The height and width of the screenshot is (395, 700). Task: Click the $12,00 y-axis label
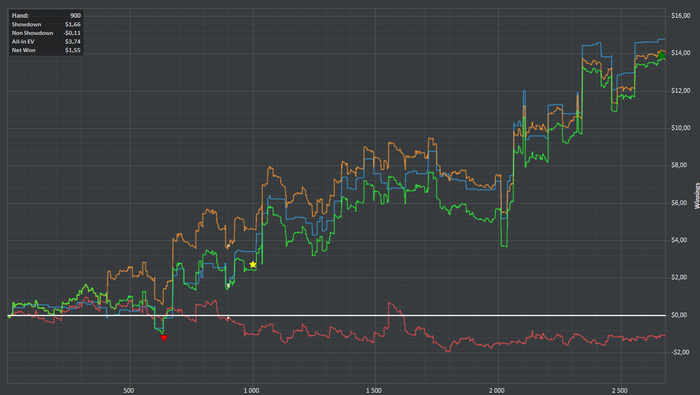[x=680, y=91]
